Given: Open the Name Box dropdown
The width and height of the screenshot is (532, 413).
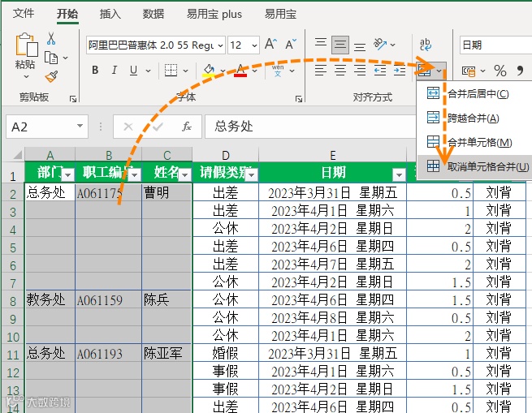Looking at the screenshot, I should [80, 126].
